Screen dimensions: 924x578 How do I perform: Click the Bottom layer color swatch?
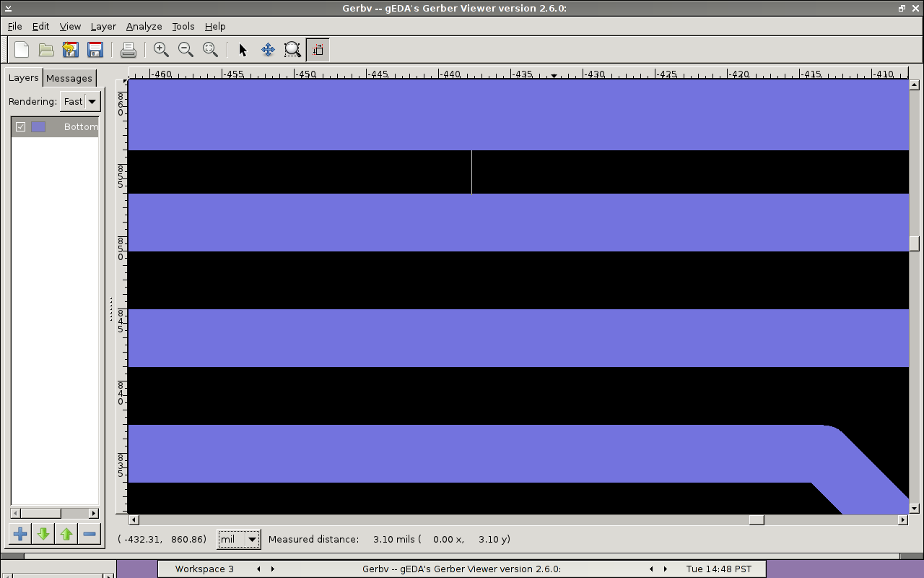[x=38, y=127]
